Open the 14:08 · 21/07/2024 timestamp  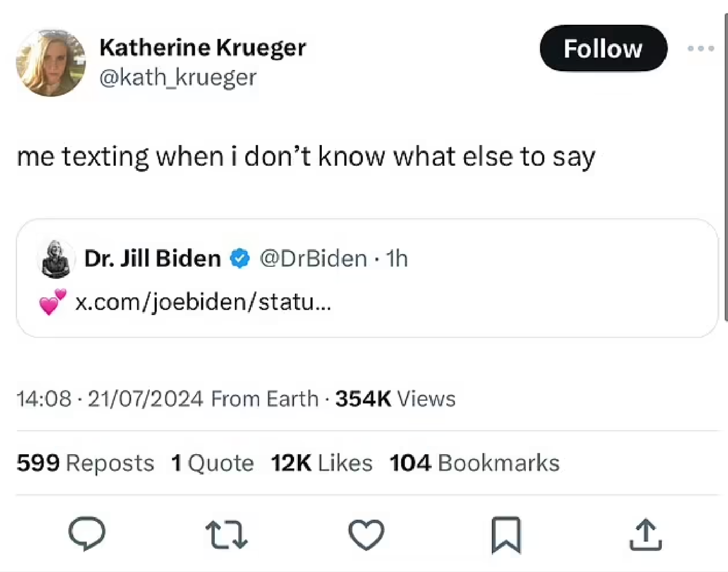[x=110, y=399]
